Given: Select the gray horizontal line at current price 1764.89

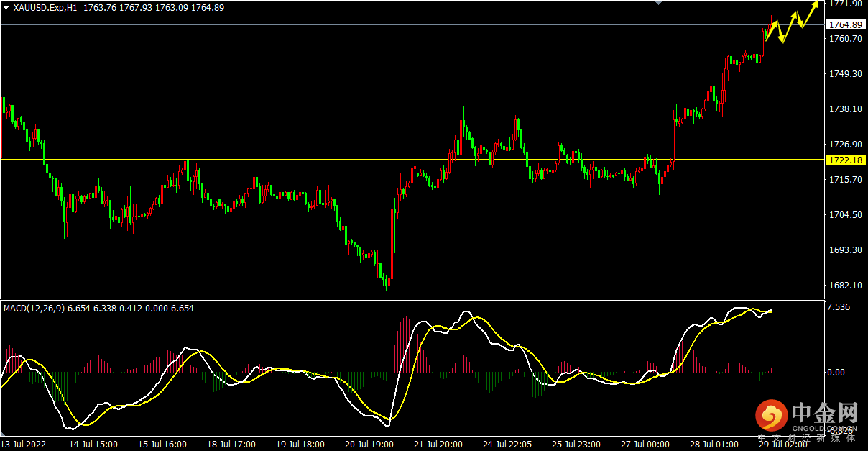Looking at the screenshot, I should pos(359,25).
